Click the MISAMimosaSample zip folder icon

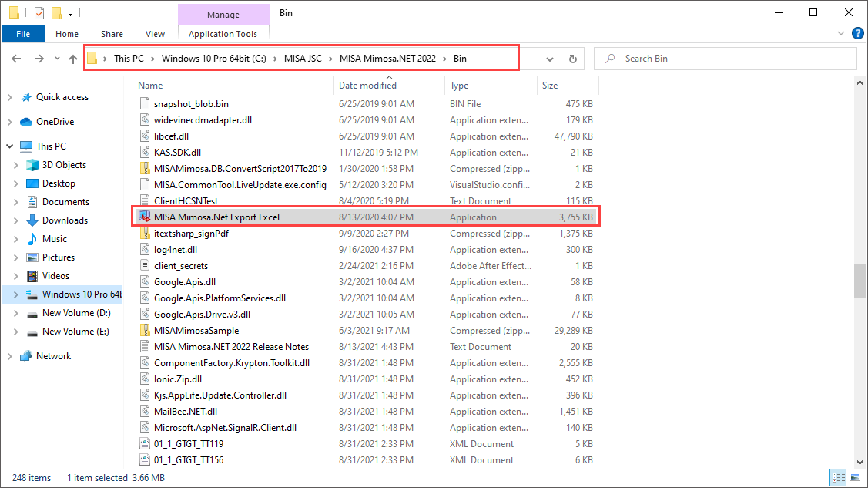(145, 330)
